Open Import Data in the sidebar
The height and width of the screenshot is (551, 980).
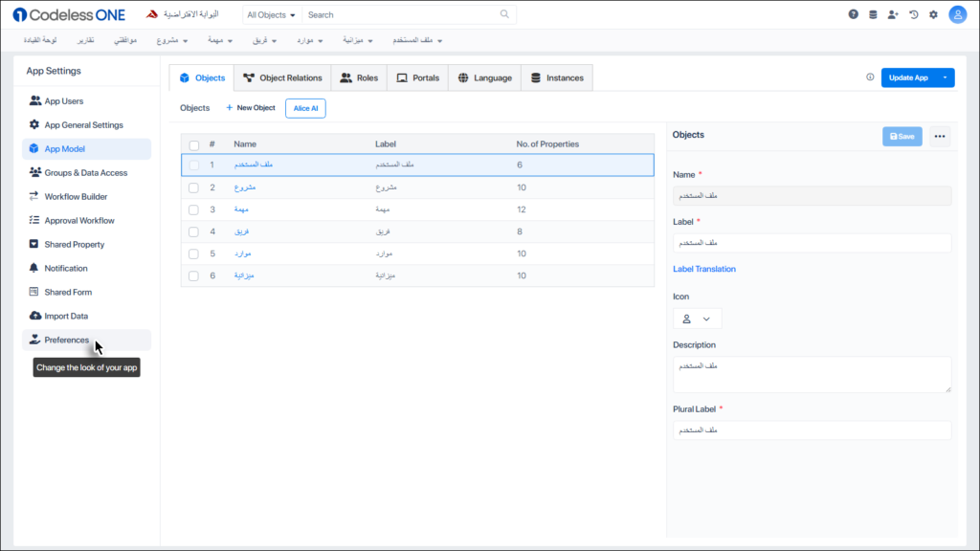point(87,316)
